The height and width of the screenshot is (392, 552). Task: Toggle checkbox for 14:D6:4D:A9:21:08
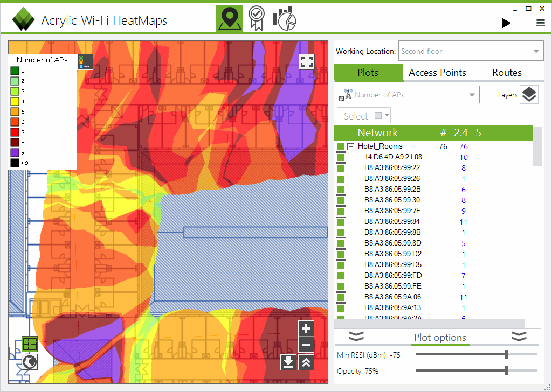coord(341,158)
